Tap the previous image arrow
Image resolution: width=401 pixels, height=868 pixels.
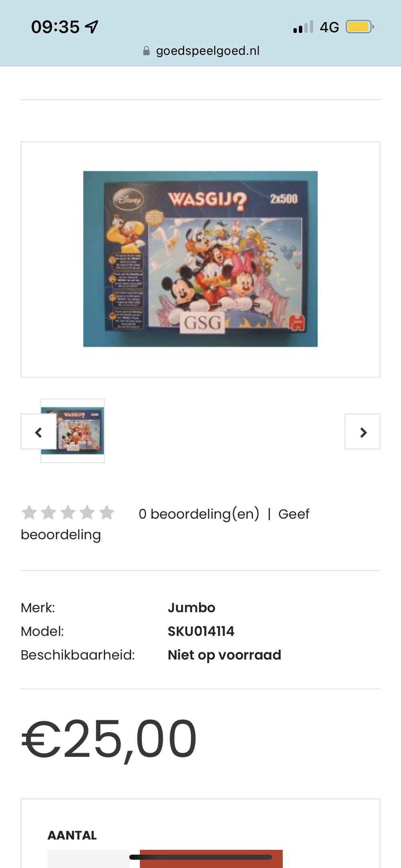click(x=38, y=432)
